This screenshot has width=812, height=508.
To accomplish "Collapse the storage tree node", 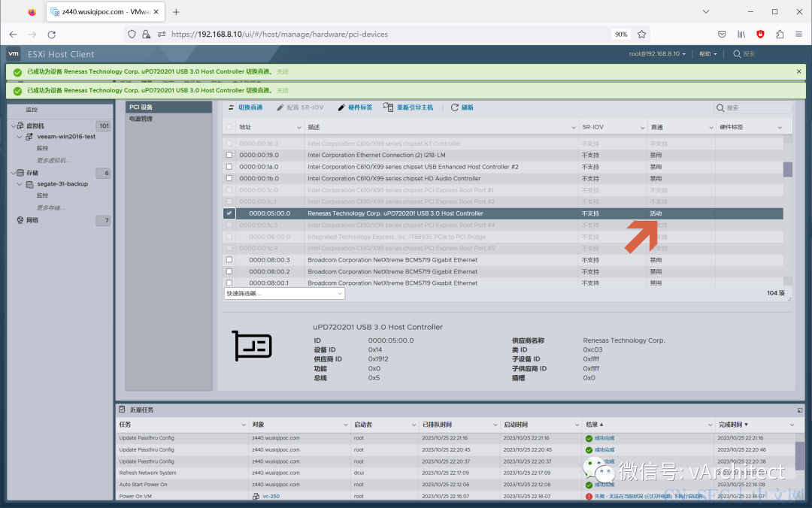I will point(13,173).
